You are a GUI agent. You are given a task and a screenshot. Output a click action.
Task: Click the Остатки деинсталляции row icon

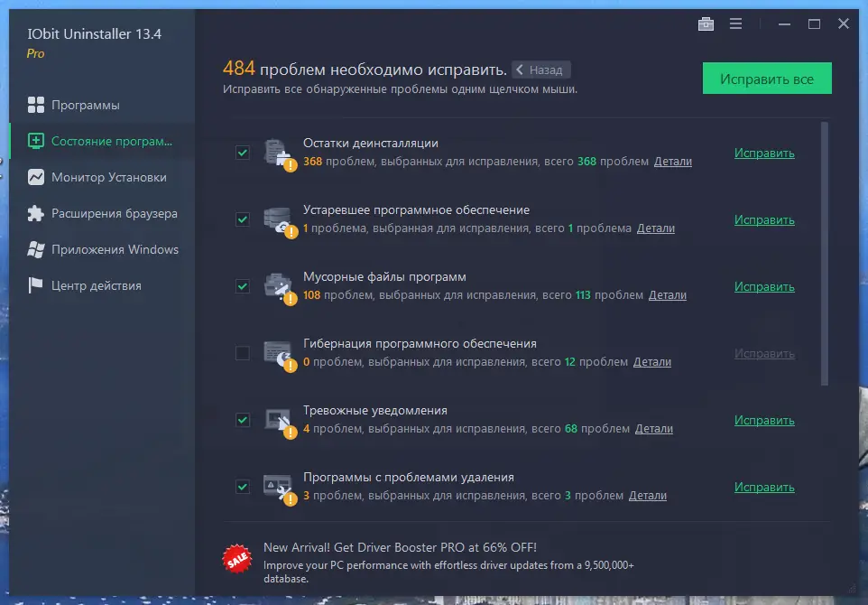coord(280,154)
